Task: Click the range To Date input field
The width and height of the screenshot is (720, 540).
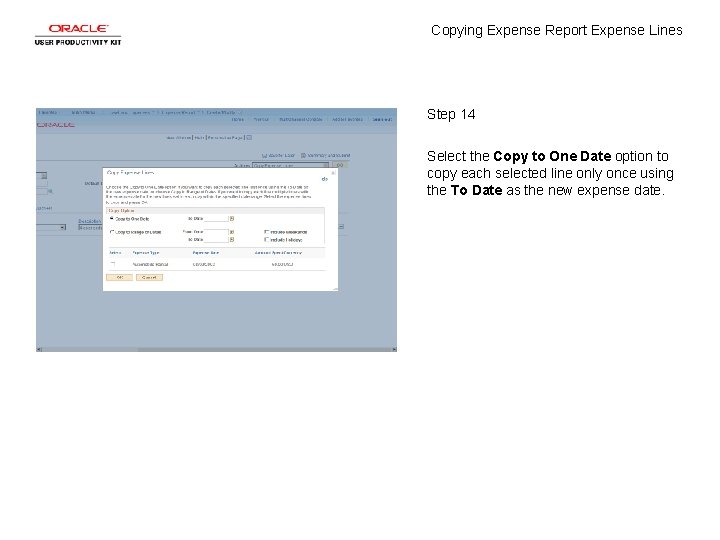Action: pos(216,239)
